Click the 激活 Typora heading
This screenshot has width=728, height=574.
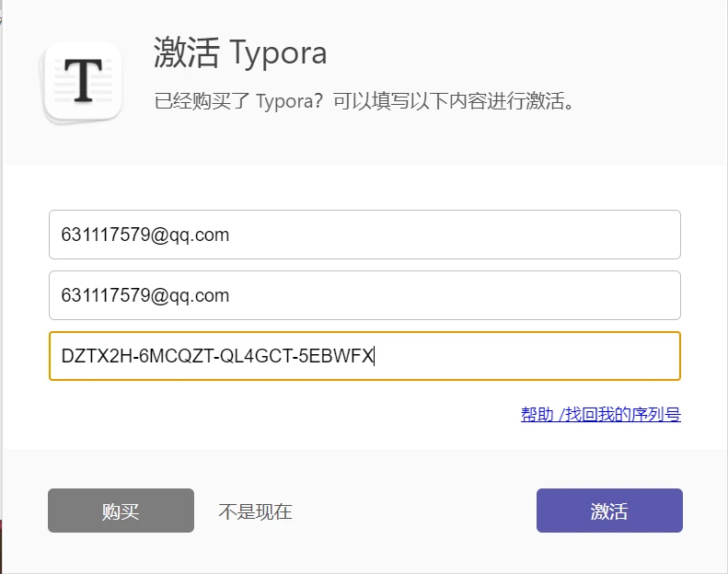pyautogui.click(x=240, y=53)
